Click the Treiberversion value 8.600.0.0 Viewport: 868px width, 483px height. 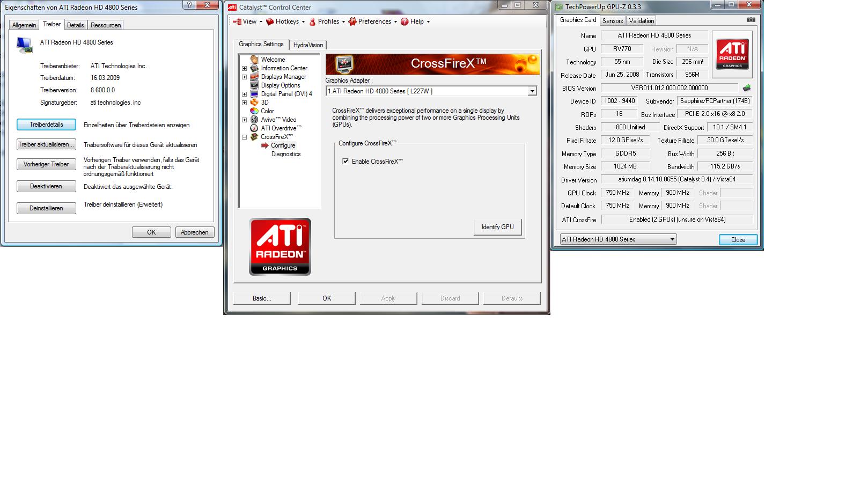[x=102, y=90]
